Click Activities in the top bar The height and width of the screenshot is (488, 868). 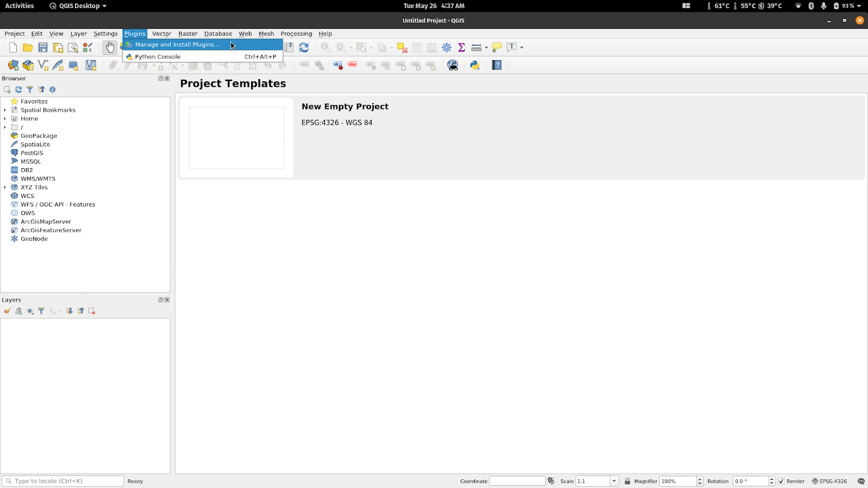click(x=20, y=6)
